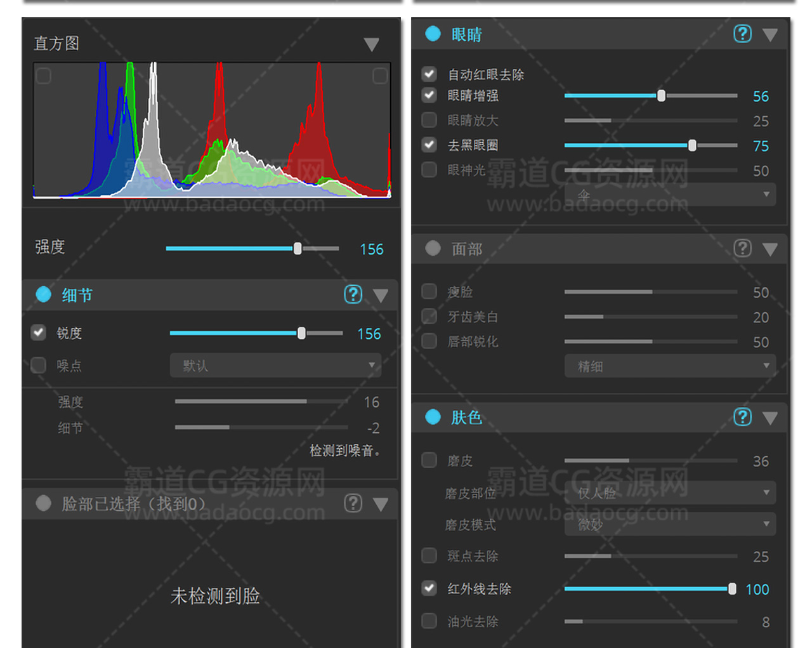Click the help icon in 眼睛 section
812x648 pixels.
click(742, 34)
